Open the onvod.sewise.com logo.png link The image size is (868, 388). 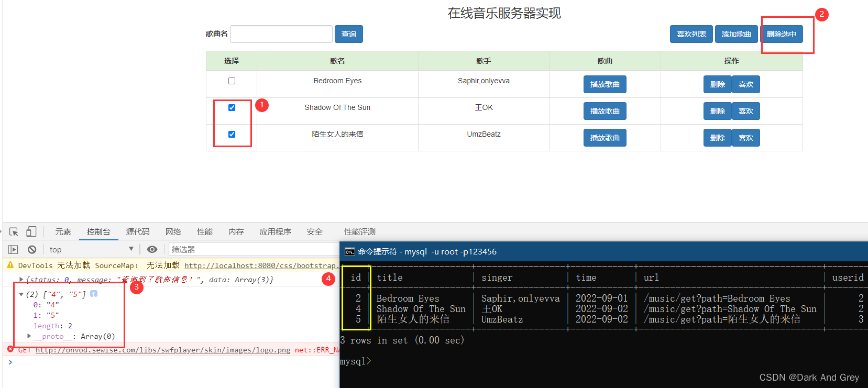pyautogui.click(x=163, y=350)
